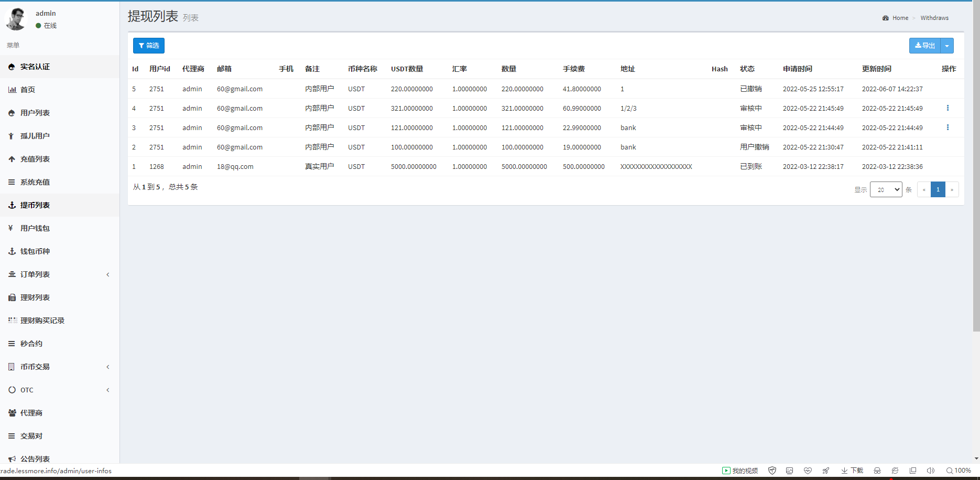Open actions menu for withdrawal row 3
Image resolution: width=980 pixels, height=480 pixels.
(x=948, y=127)
